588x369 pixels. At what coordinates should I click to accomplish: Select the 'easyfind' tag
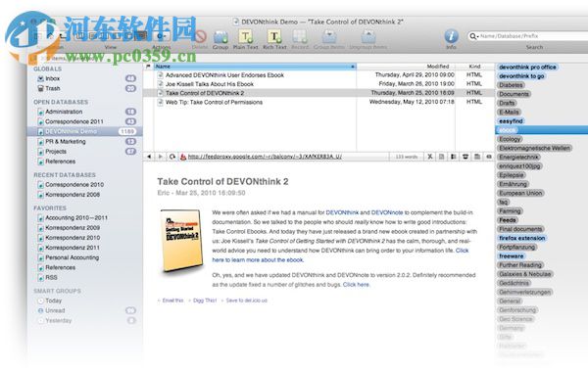[511, 121]
